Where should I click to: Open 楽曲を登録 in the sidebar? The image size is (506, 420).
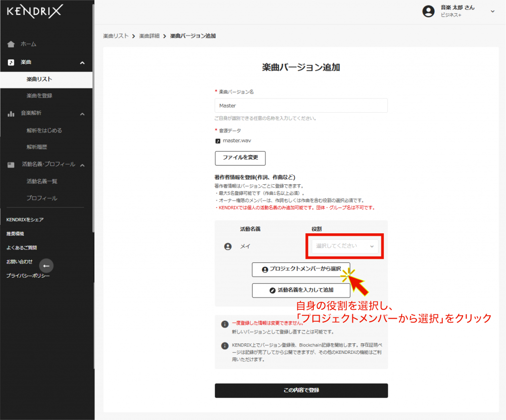coord(40,96)
